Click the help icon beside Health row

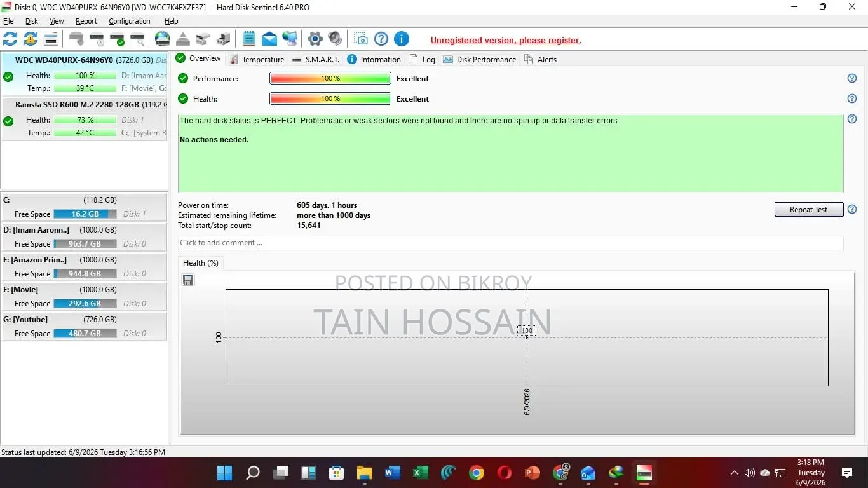[x=852, y=98]
